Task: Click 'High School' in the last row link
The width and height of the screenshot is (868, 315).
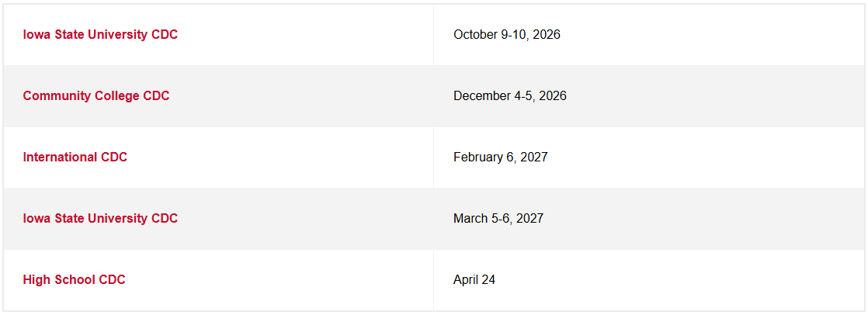Action: pos(59,280)
